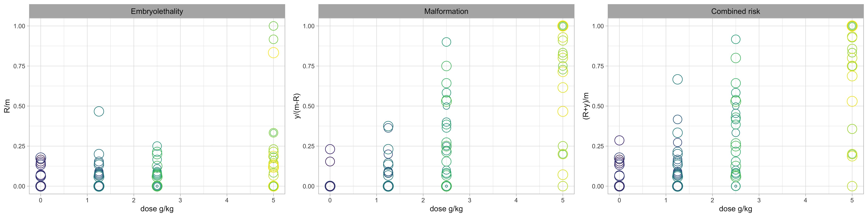Click the Combined risk point at dose 5, zero

coord(852,186)
